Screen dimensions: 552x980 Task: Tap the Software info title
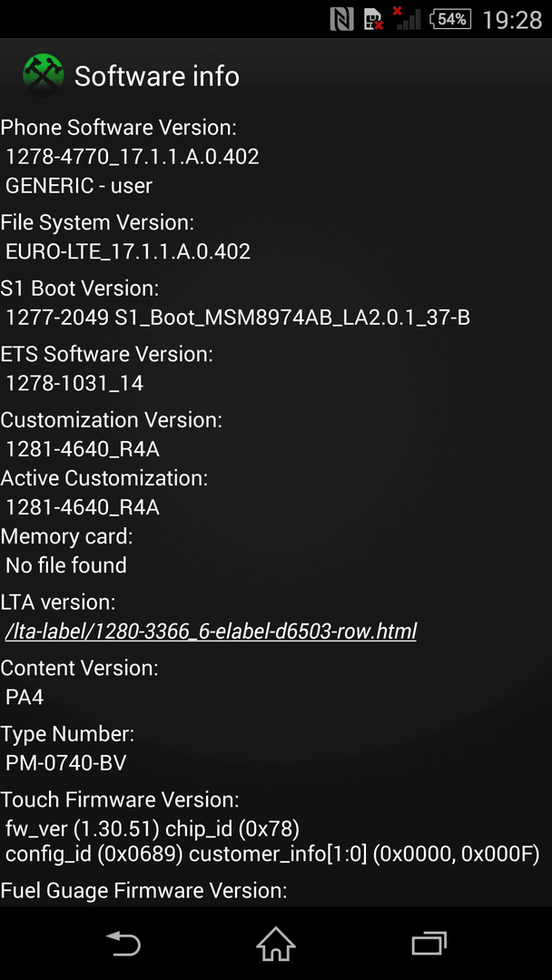[x=157, y=76]
